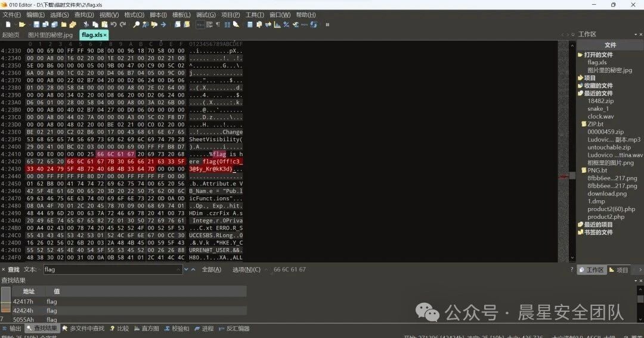Switch to the 图片里的秘密.jpg tab
This screenshot has width=644, height=338.
(50, 35)
